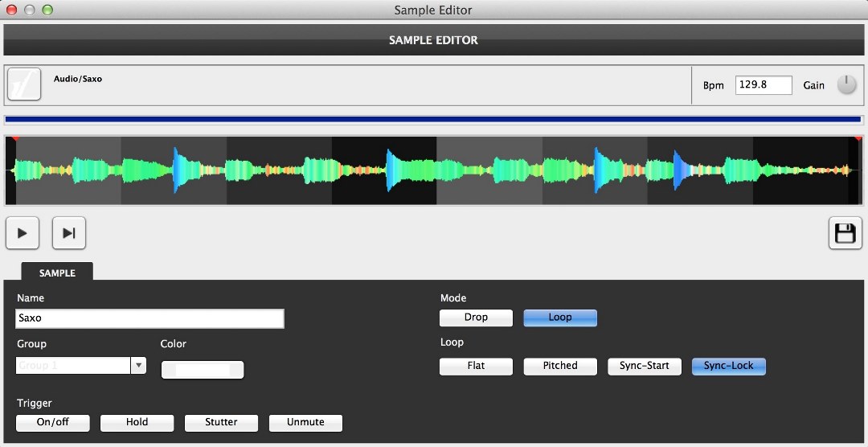This screenshot has height=447, width=868.
Task: Click the Gain knob
Action: (847, 84)
